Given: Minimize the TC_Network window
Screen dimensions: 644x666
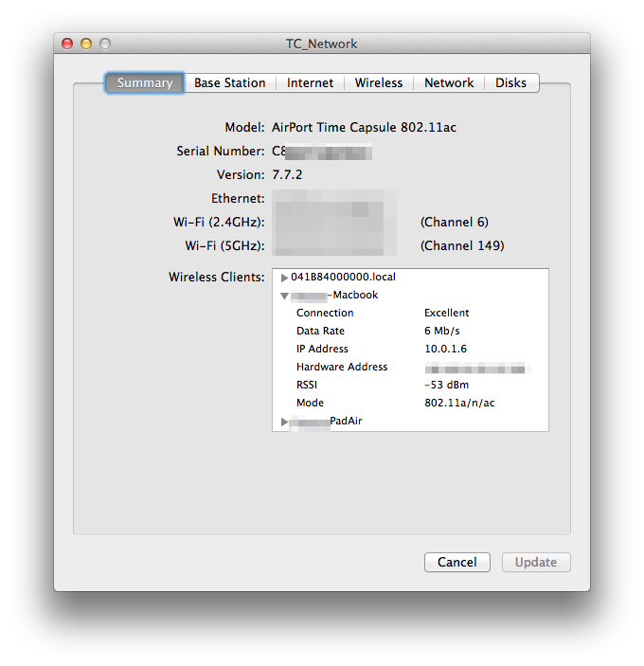Looking at the screenshot, I should coord(86,44).
